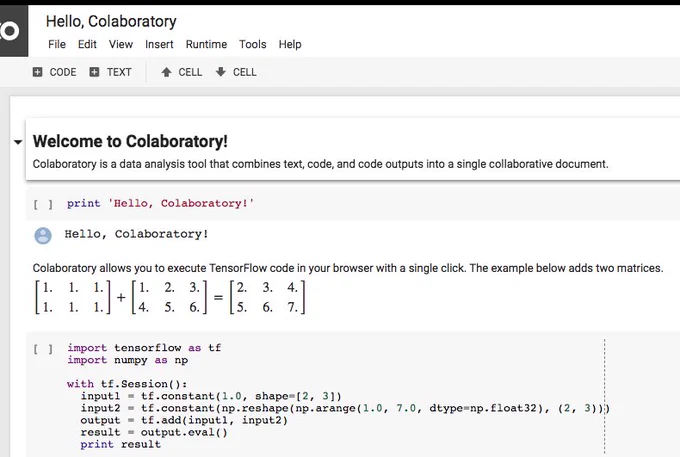Image resolution: width=680 pixels, height=457 pixels.
Task: Click the paragraph about executing TensorFlow code
Action: click(x=348, y=268)
